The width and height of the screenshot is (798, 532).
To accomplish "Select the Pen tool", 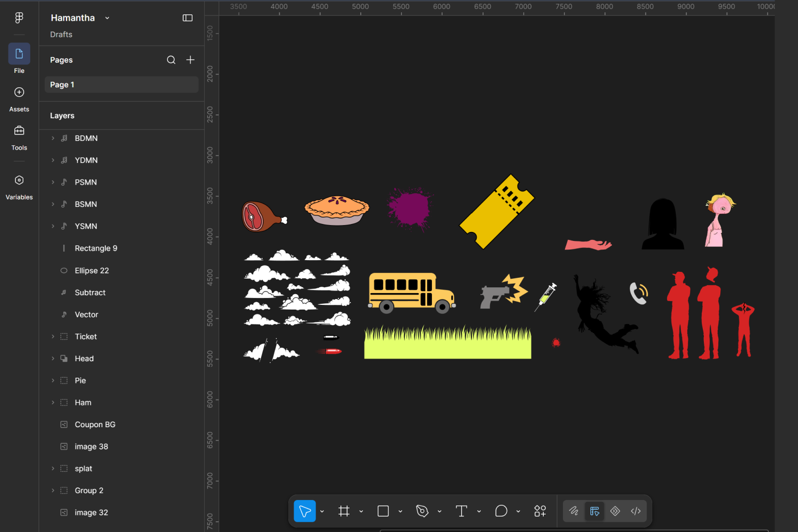I will [422, 511].
